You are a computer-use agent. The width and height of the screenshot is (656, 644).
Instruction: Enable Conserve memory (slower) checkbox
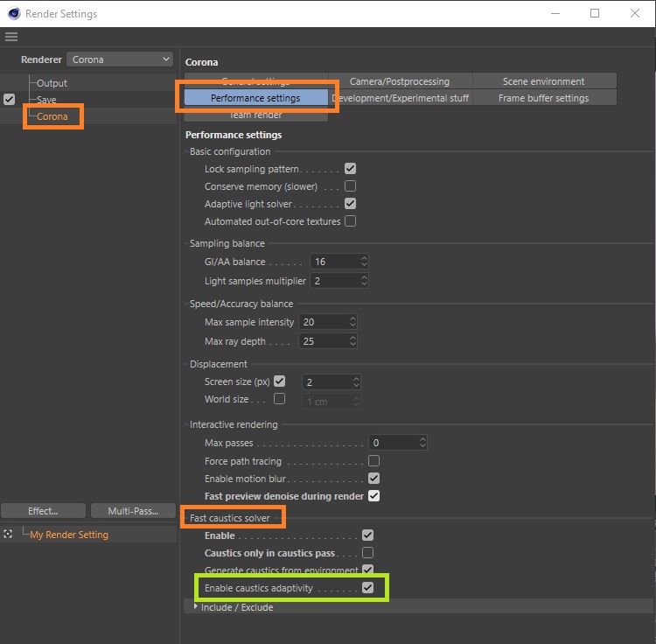350,185
